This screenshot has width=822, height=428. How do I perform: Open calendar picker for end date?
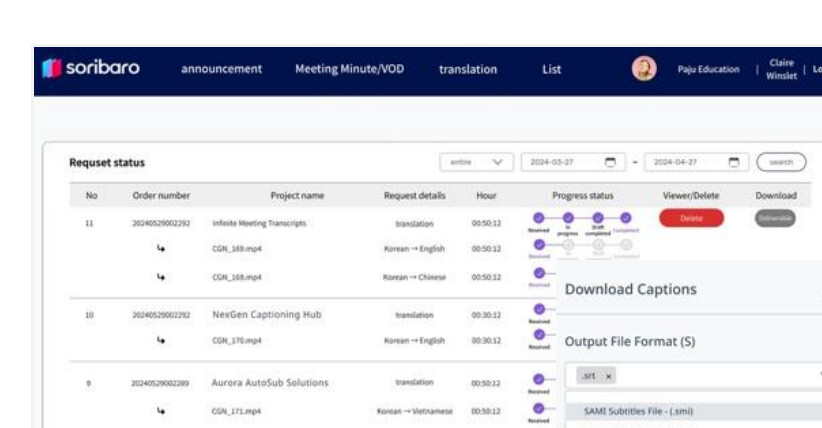tap(734, 162)
